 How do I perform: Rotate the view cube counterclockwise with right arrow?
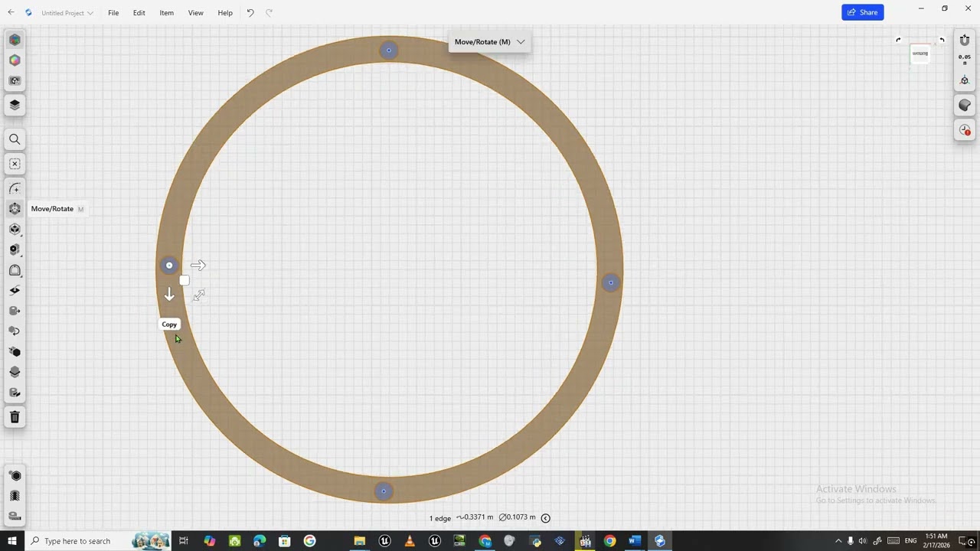(942, 40)
